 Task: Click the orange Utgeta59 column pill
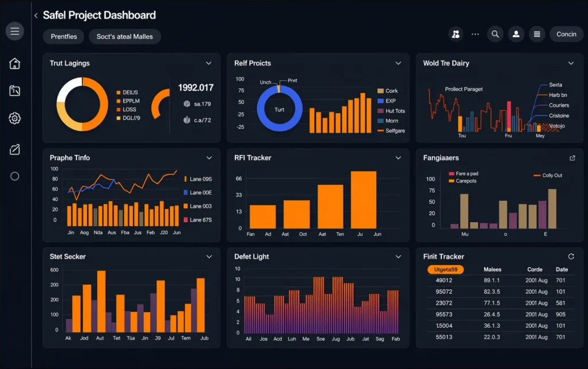[x=446, y=270]
